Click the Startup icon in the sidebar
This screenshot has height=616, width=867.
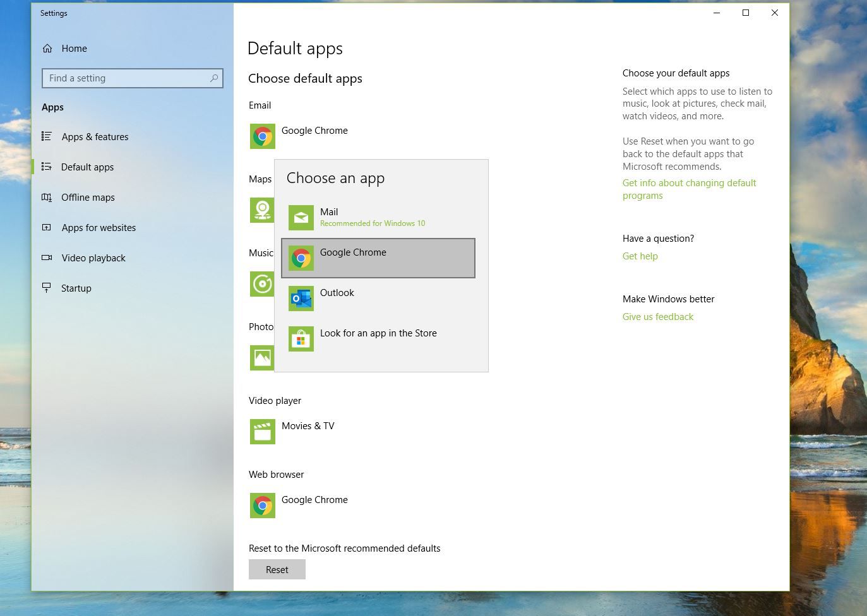point(47,288)
